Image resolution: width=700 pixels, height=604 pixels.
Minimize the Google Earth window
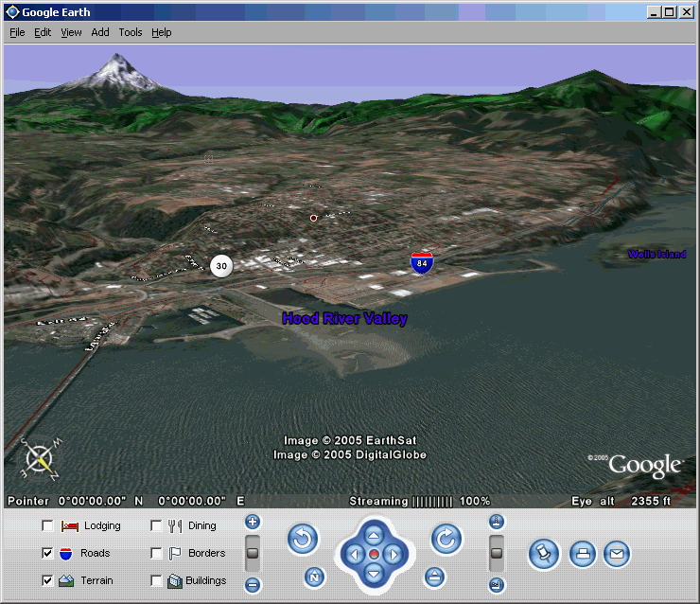point(654,12)
